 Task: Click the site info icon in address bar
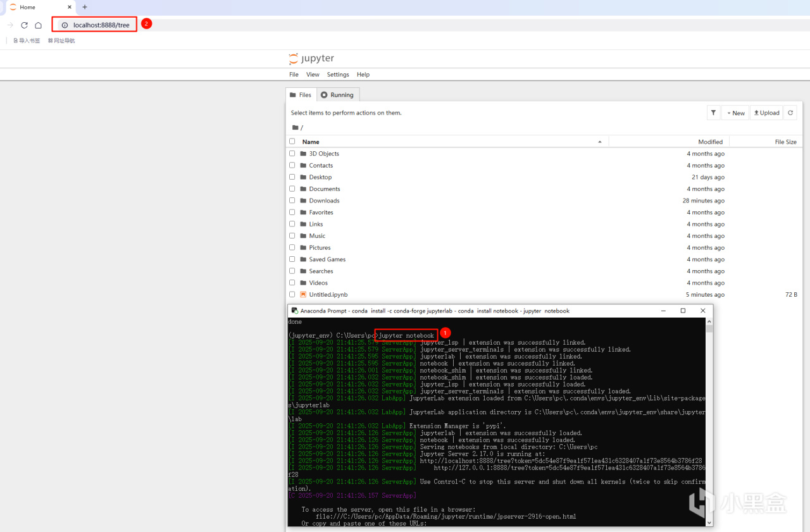(x=65, y=25)
